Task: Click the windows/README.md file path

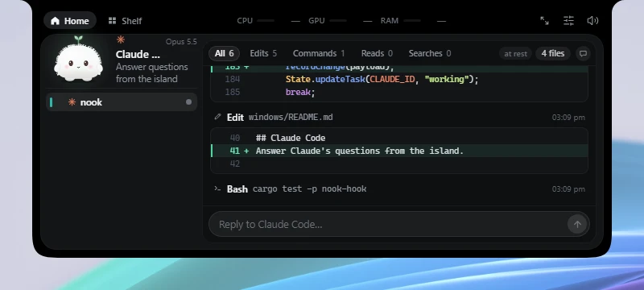Action: tap(291, 117)
